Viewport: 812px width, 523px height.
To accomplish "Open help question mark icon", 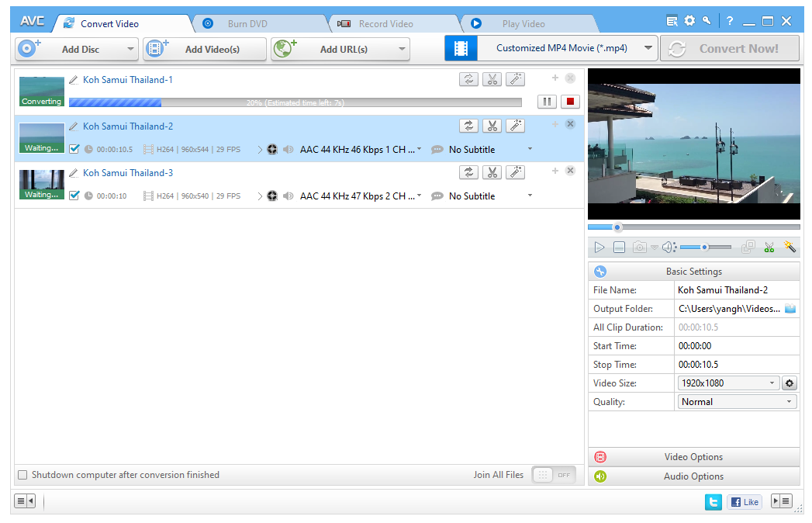I will coord(730,21).
